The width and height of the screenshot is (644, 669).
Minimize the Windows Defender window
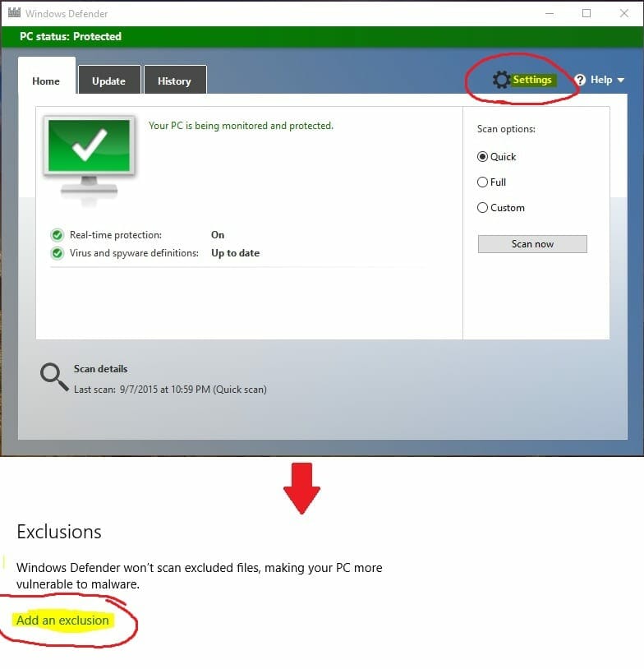(x=549, y=13)
